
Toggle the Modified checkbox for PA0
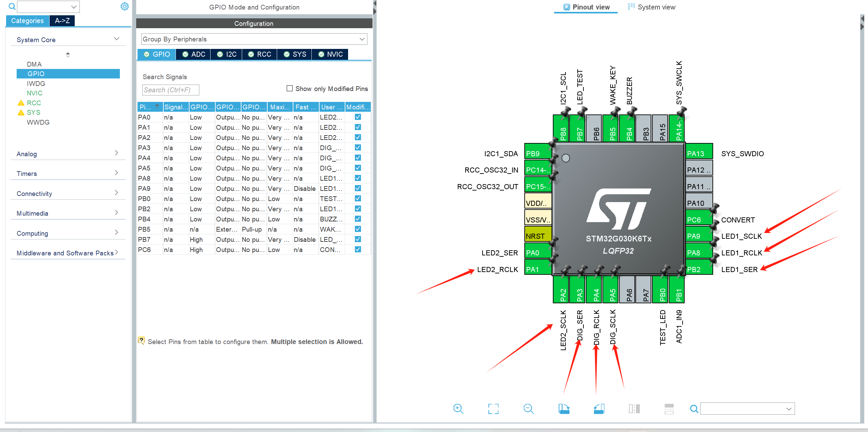[358, 117]
